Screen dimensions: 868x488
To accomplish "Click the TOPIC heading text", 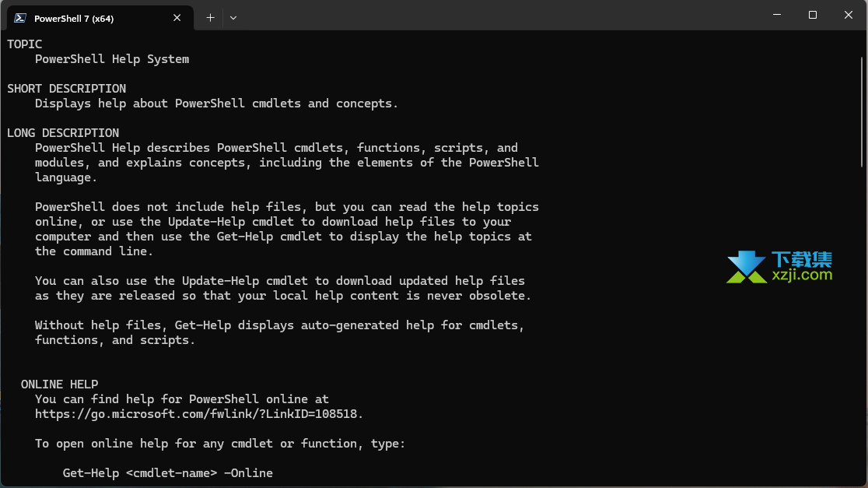I will (x=24, y=44).
